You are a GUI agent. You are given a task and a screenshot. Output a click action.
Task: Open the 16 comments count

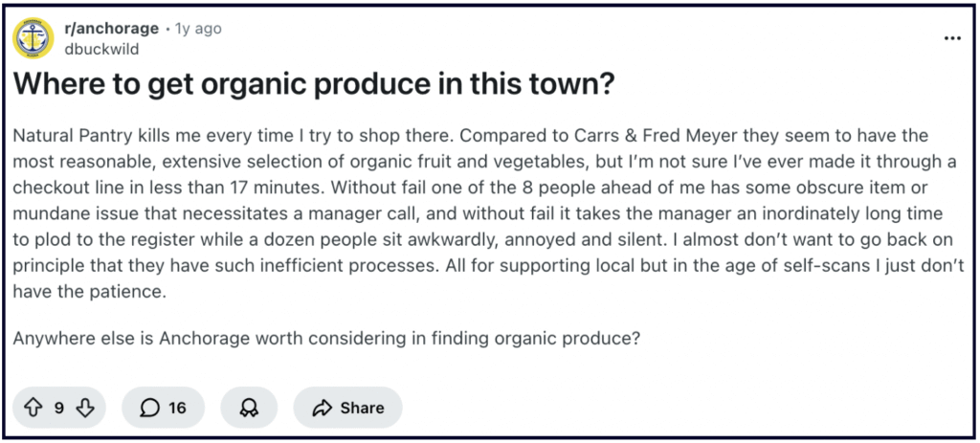pos(177,408)
